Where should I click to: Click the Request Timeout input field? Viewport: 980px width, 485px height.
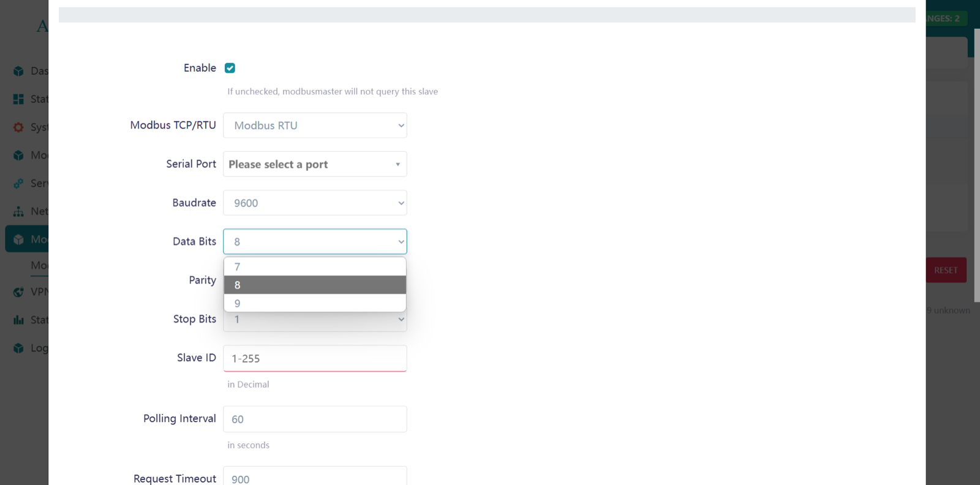[315, 478]
